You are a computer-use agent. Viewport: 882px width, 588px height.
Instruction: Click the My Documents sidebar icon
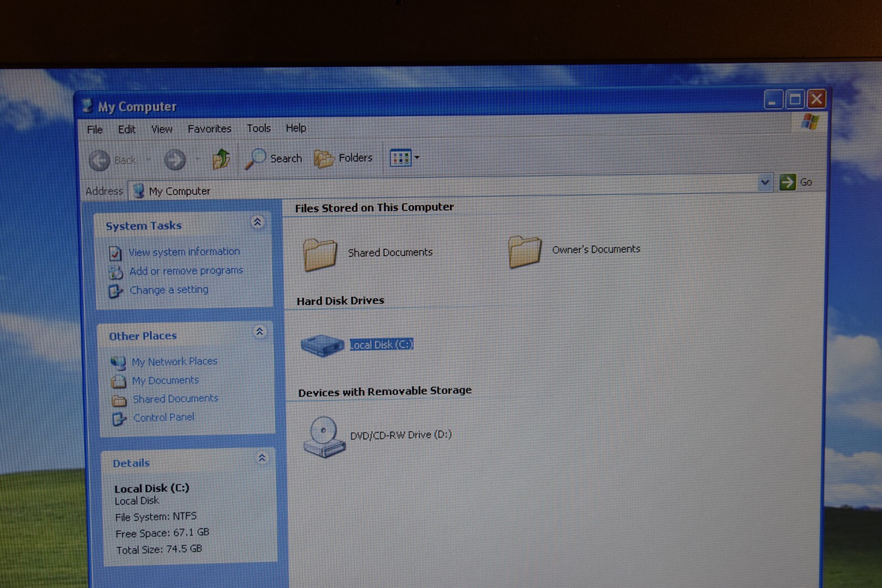coord(119,381)
